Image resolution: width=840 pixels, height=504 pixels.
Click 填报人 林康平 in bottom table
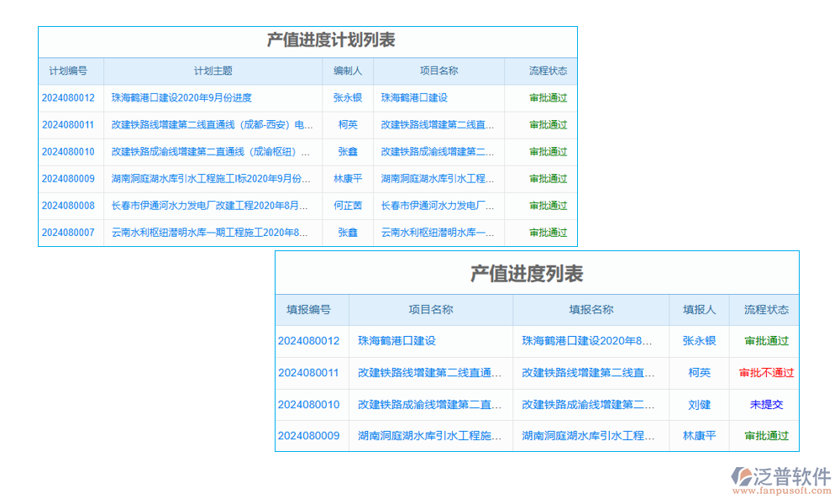coord(699,436)
